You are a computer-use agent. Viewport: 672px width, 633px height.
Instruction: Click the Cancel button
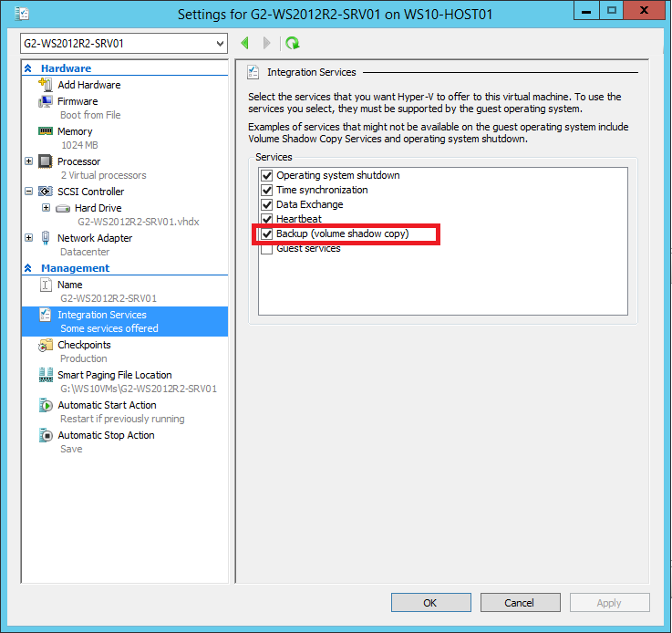pyautogui.click(x=521, y=603)
